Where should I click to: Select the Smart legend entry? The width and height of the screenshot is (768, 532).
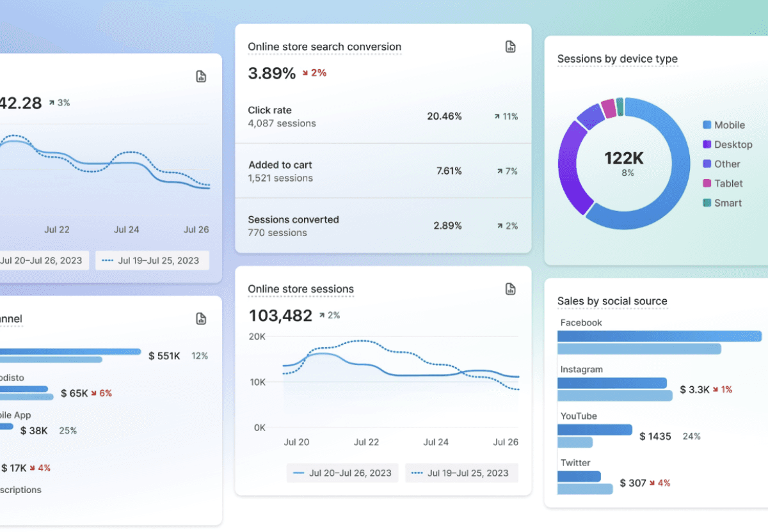(722, 203)
